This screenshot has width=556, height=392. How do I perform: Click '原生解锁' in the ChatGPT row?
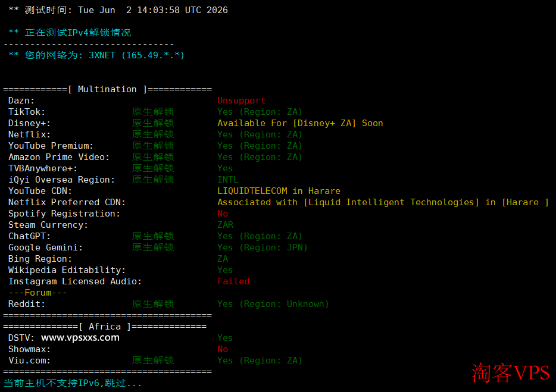coord(153,236)
